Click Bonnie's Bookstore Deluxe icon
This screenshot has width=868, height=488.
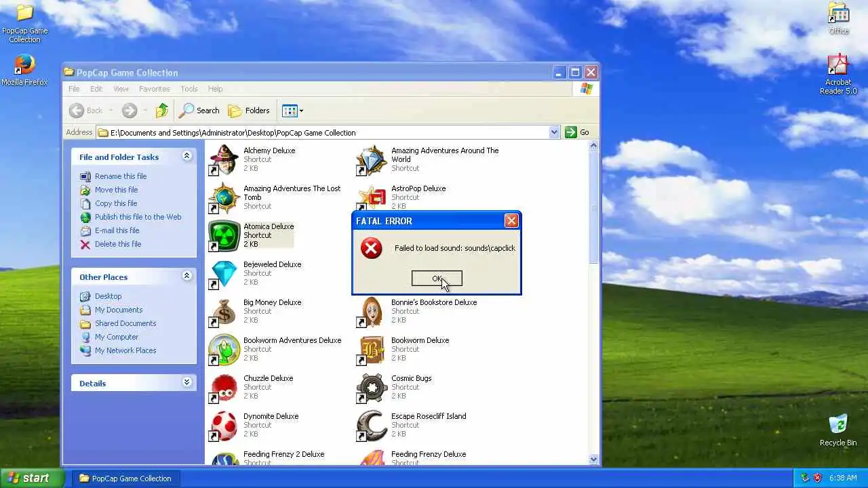pyautogui.click(x=372, y=312)
